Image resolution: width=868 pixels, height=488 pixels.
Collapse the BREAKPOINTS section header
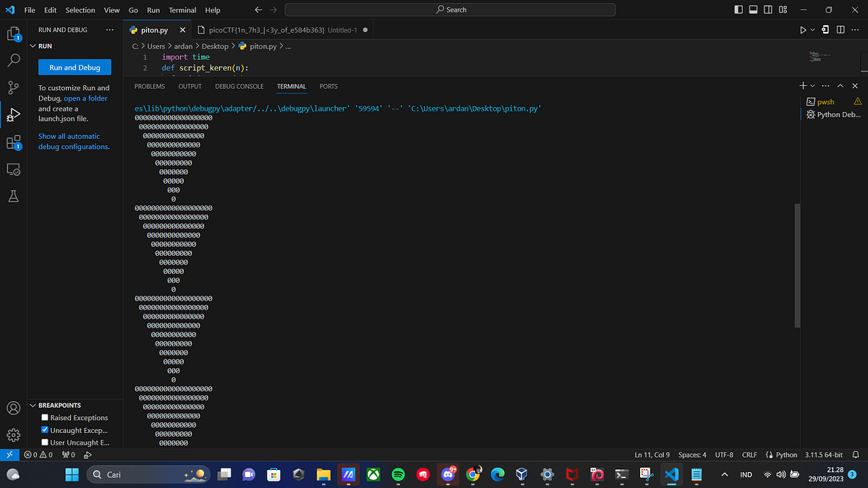[75, 406]
